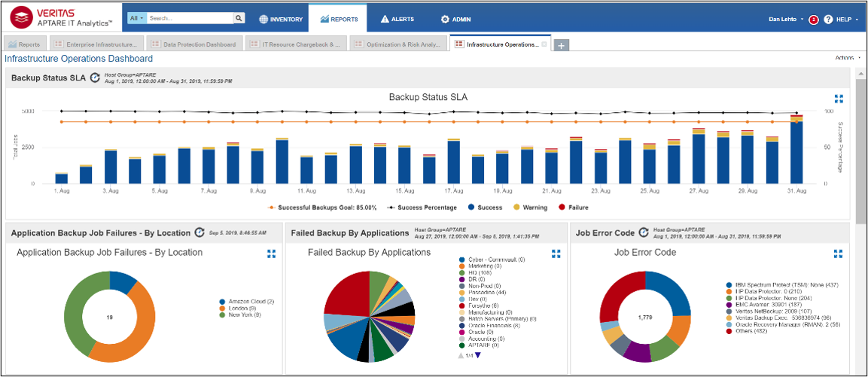Open the All search scope dropdown
Viewport: 868px width, 377px height.
click(137, 18)
